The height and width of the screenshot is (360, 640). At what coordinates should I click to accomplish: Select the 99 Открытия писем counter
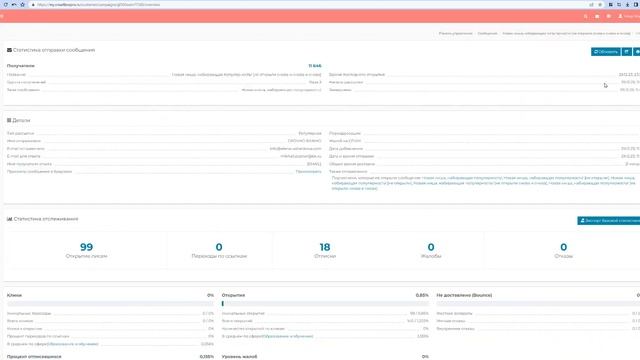tap(86, 250)
